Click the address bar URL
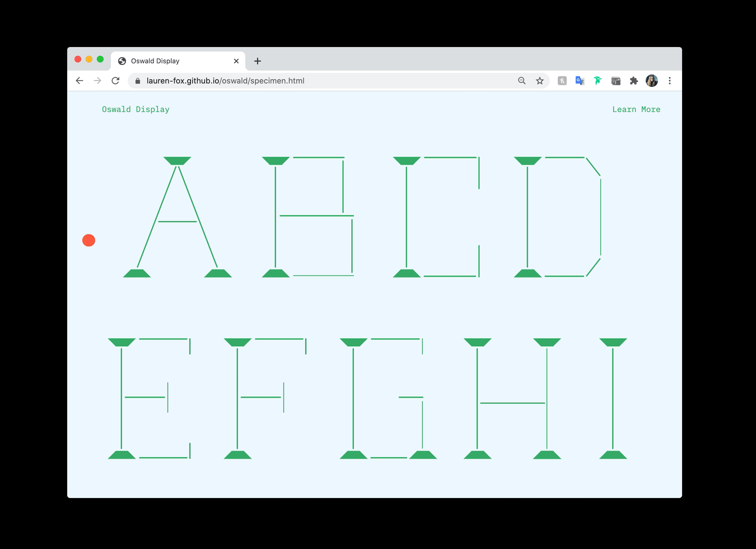This screenshot has height=549, width=756. tap(226, 81)
